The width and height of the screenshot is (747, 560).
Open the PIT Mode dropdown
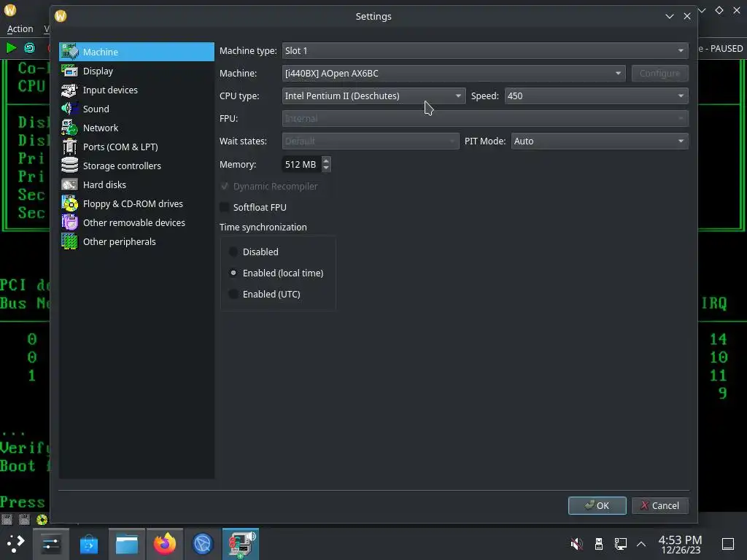click(600, 141)
